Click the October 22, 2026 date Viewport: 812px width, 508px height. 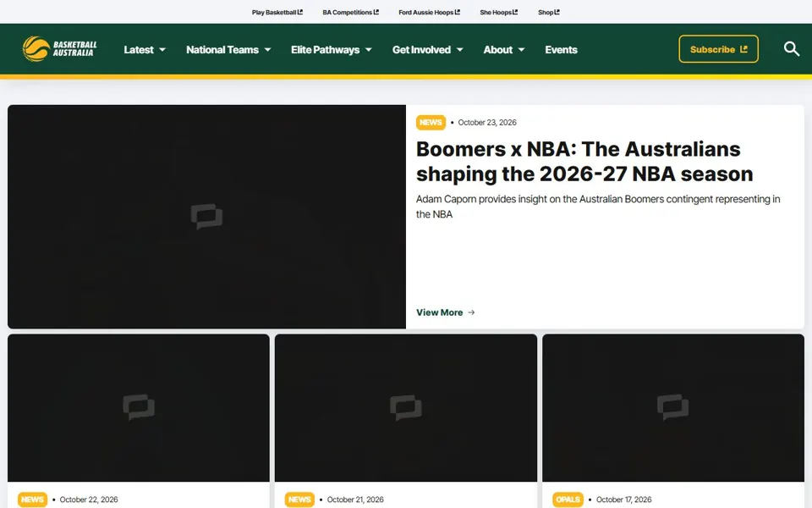(x=89, y=500)
